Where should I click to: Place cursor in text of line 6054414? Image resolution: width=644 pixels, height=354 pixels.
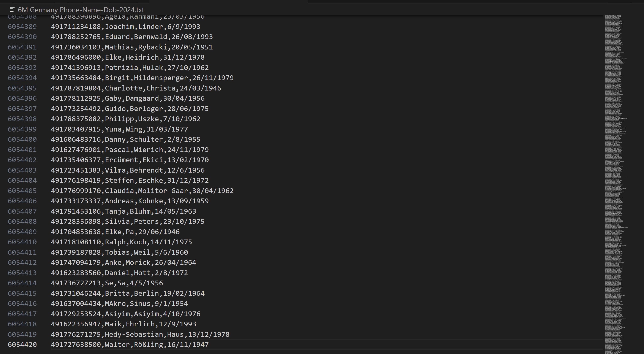click(x=107, y=283)
